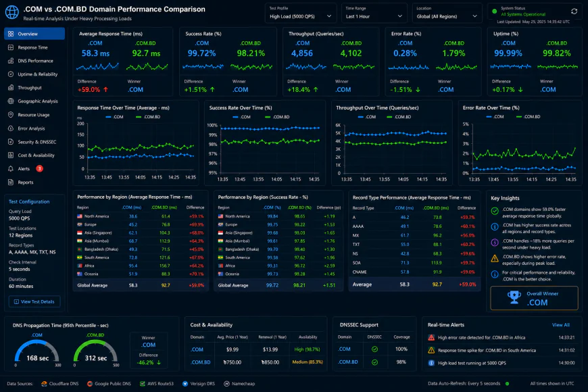Viewport: 588px width, 392px height.
Task: Click the Cost & Availability icon
Action: pyautogui.click(x=11, y=155)
